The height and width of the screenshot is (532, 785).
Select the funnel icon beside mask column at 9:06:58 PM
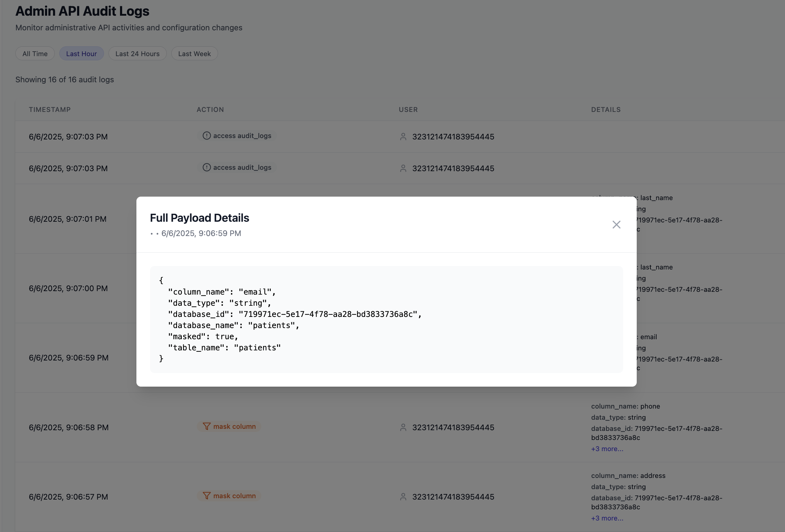click(x=207, y=426)
